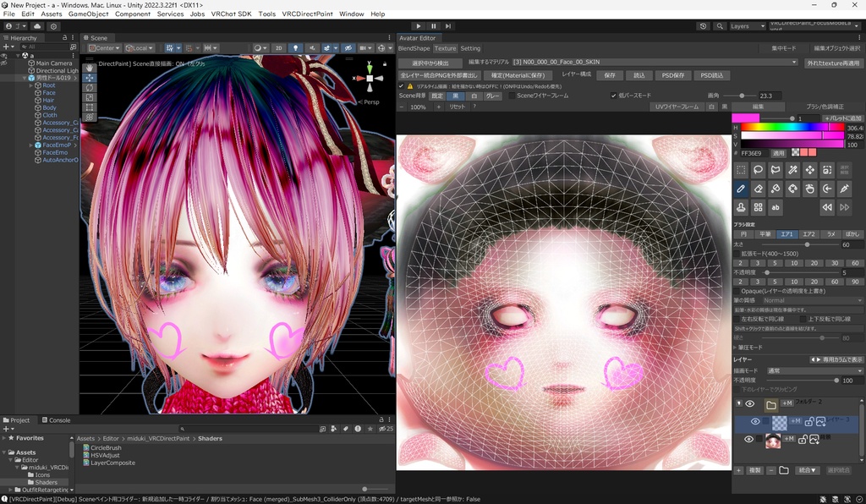The width and height of the screenshot is (866, 504).
Task: Disable 低パースモード checkbox
Action: click(x=613, y=96)
